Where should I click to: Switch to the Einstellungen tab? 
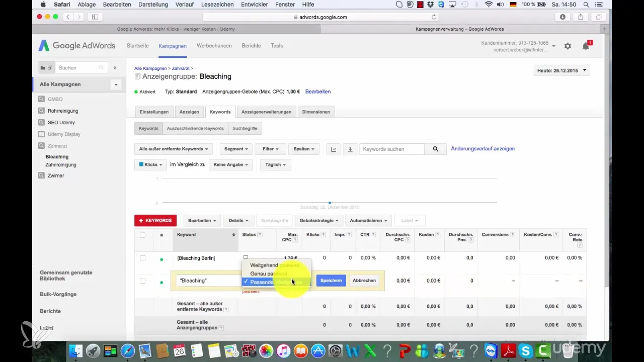click(154, 112)
